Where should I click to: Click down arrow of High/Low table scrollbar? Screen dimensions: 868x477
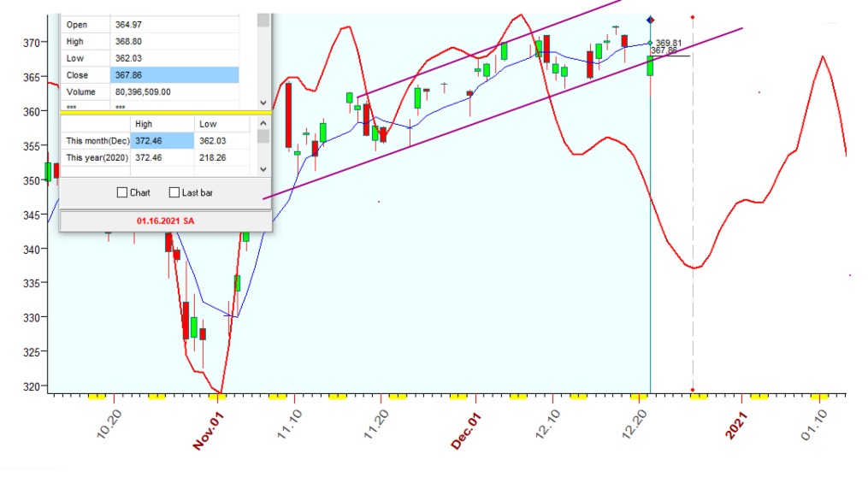(x=263, y=169)
